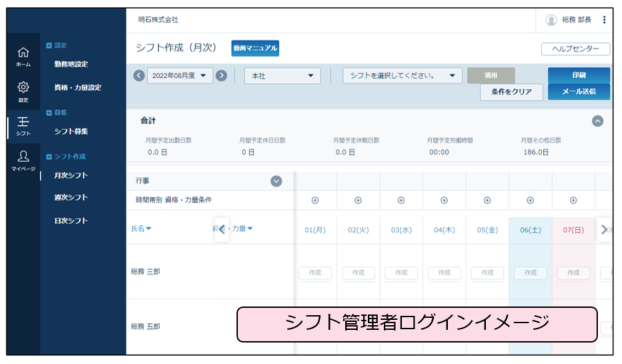622x364 pixels.
Task: Click the plus circle above 02(火)
Action: (358, 201)
